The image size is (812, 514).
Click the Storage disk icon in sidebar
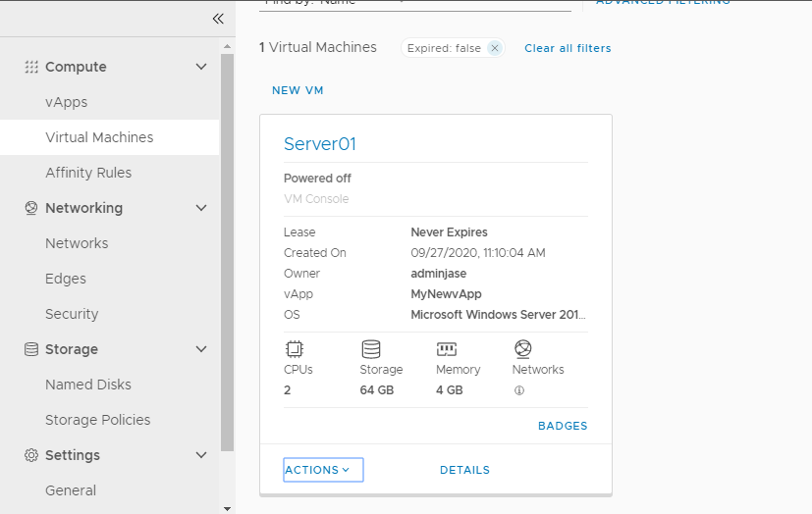coord(31,349)
